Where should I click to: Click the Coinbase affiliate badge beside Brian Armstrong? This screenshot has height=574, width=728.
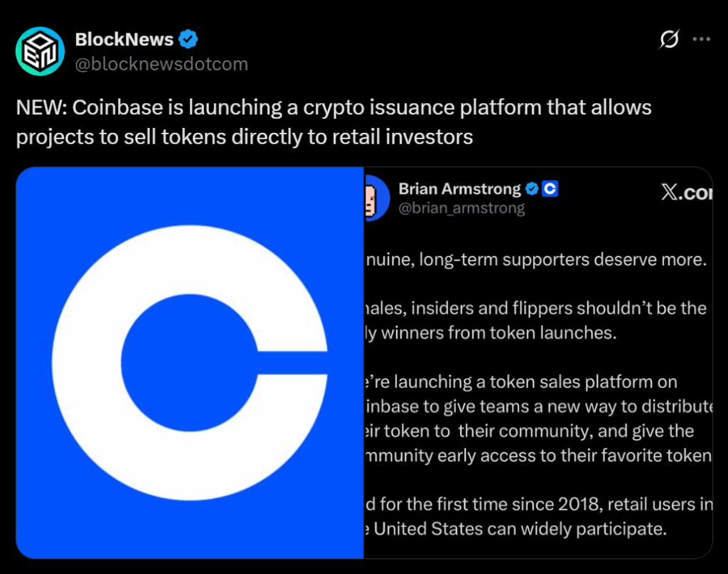click(x=550, y=189)
